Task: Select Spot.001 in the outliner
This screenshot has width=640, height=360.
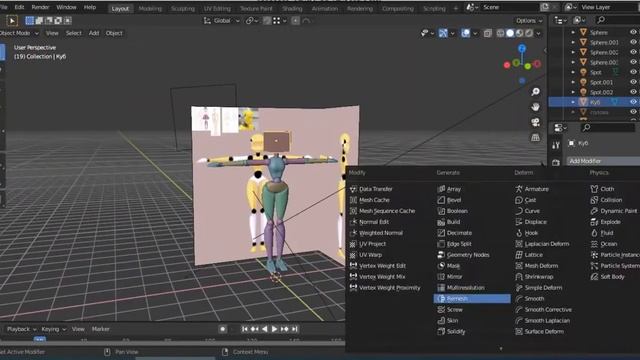Action: pos(601,82)
